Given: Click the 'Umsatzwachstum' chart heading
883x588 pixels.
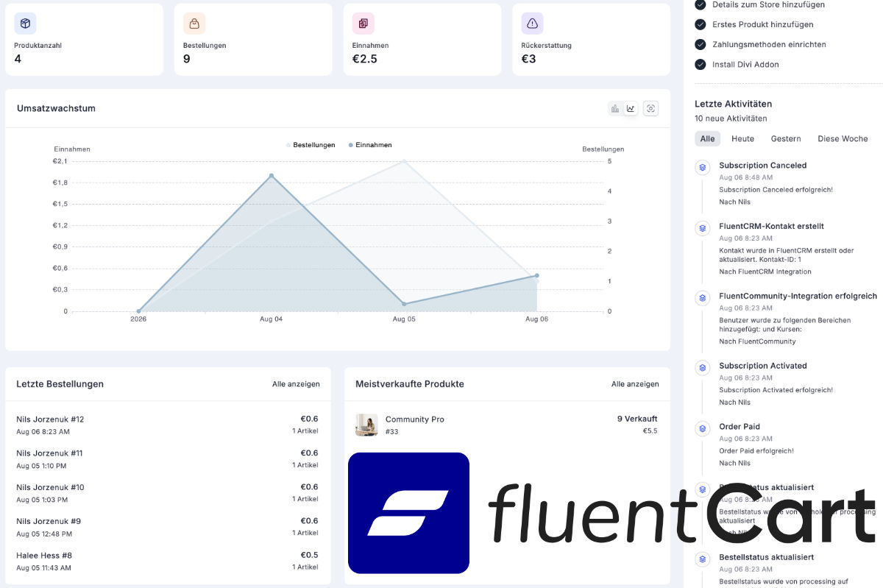Looking at the screenshot, I should pos(56,108).
